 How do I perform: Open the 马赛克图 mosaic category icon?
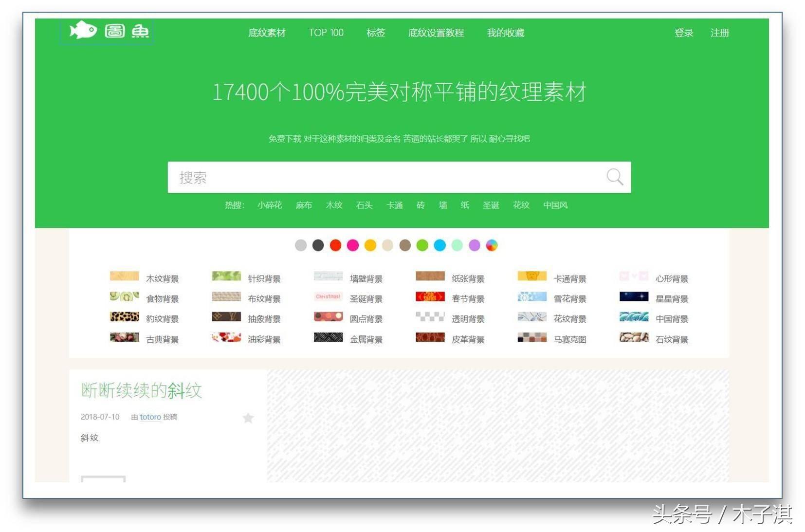click(532, 338)
